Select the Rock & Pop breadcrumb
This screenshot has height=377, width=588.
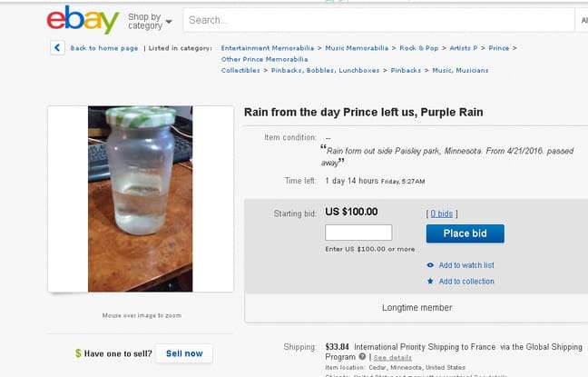418,47
